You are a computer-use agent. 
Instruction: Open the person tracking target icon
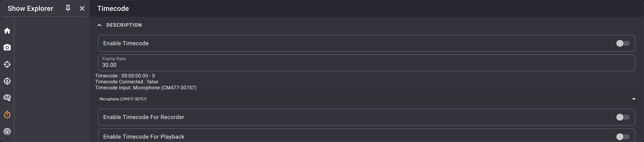point(7,81)
